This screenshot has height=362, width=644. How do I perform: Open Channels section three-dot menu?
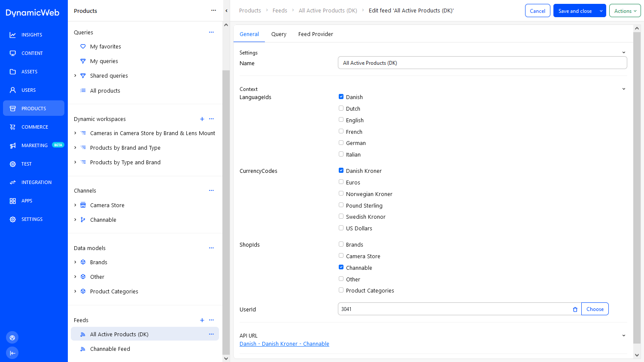point(211,190)
